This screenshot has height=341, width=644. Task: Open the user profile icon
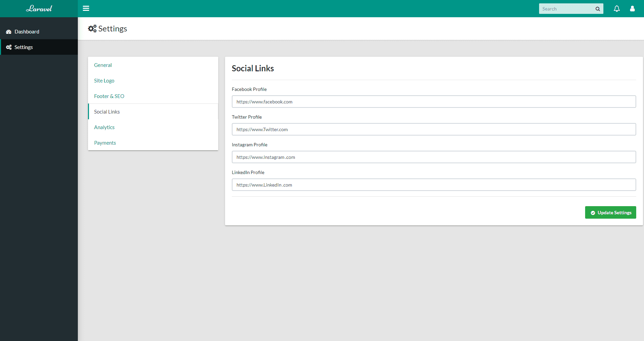(632, 8)
